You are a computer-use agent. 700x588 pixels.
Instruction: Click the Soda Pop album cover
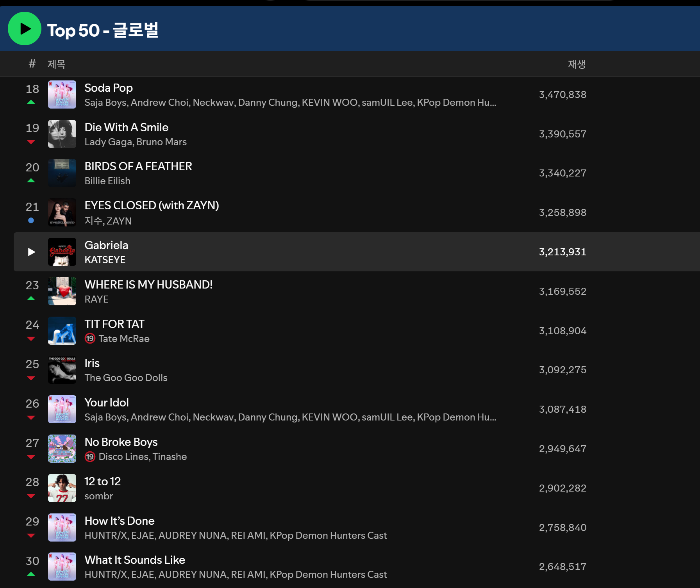click(62, 95)
